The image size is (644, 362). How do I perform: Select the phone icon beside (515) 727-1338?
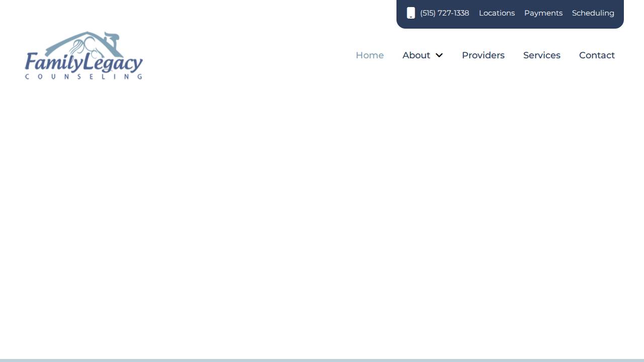click(x=411, y=13)
